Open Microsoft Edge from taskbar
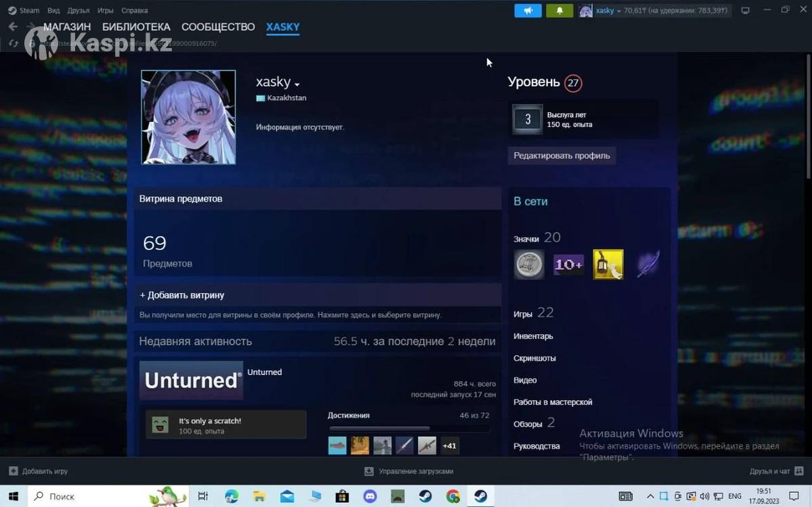Viewport: 812px width, 507px height. pyautogui.click(x=231, y=496)
